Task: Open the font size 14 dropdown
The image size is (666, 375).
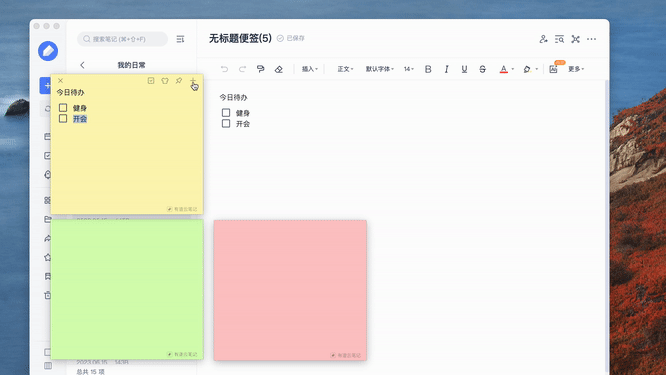Action: click(x=409, y=69)
